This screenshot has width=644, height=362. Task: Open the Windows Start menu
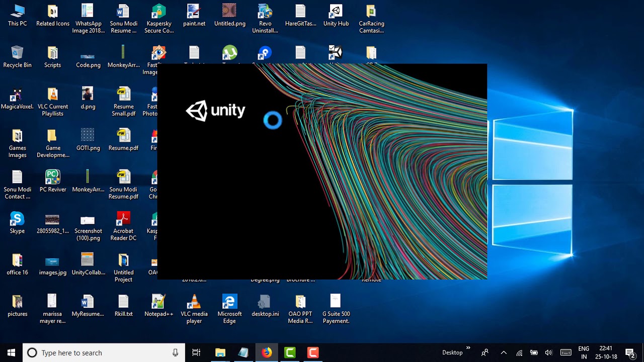(11, 352)
